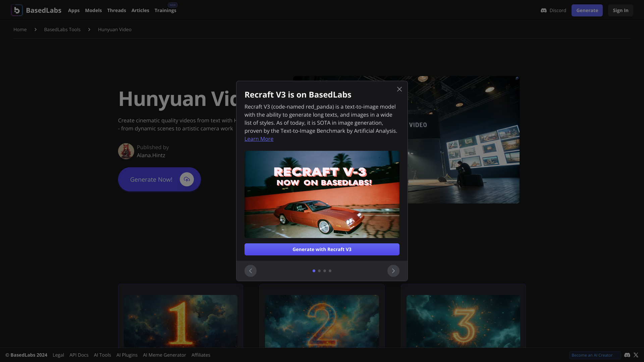
Task: Open the Apps menu
Action: tap(74, 10)
